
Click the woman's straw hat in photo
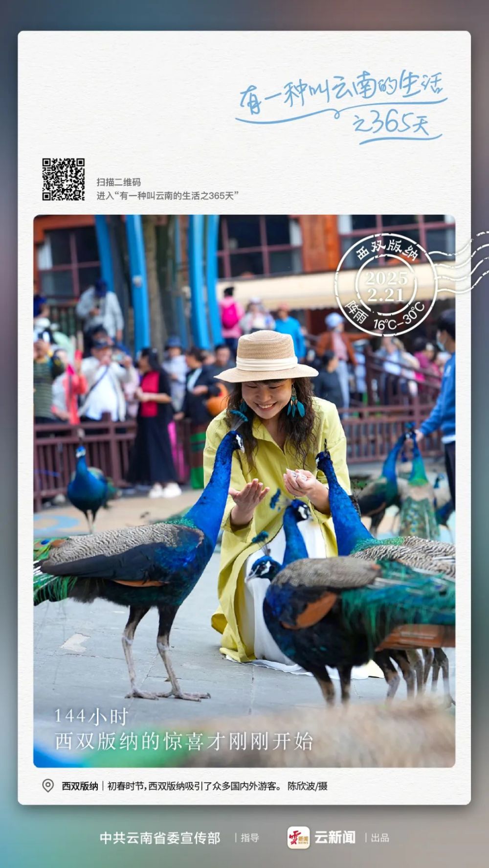(x=266, y=357)
